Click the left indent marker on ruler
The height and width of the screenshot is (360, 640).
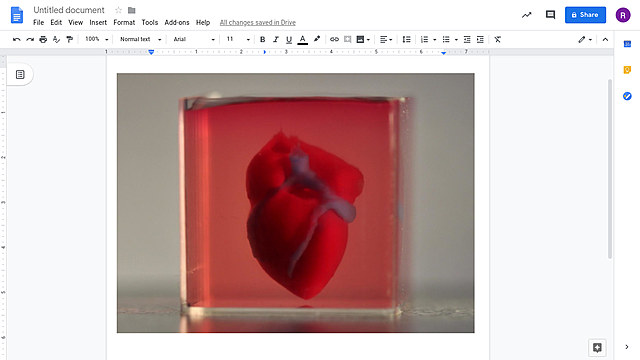(x=151, y=52)
